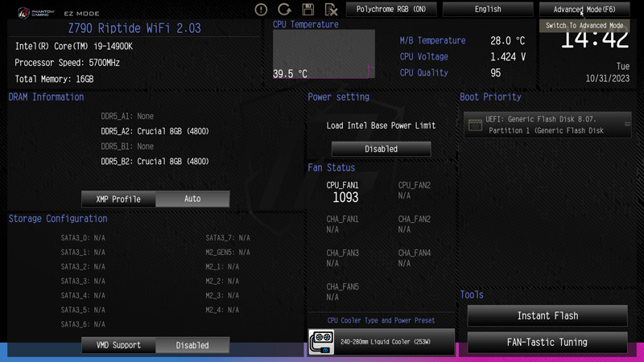Image resolution: width=644 pixels, height=362 pixels.
Task: Click Z790 Riptide WiFi 2.03 title
Action: 134,28
